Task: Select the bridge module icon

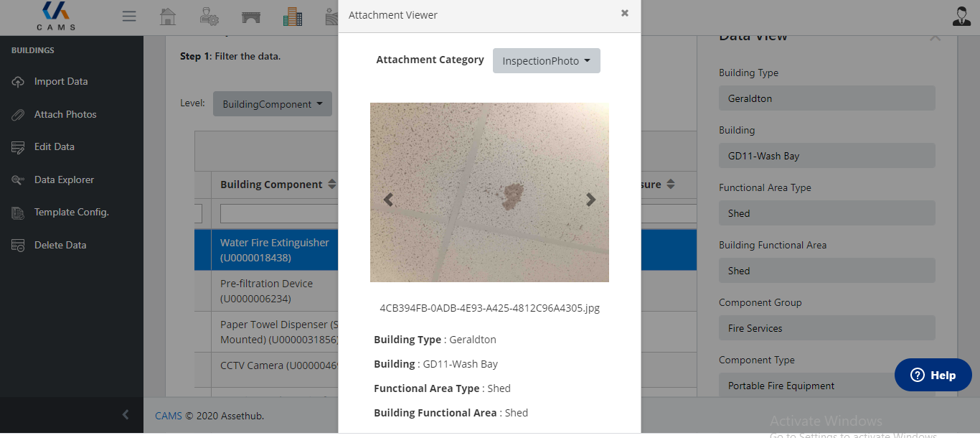Action: [251, 17]
